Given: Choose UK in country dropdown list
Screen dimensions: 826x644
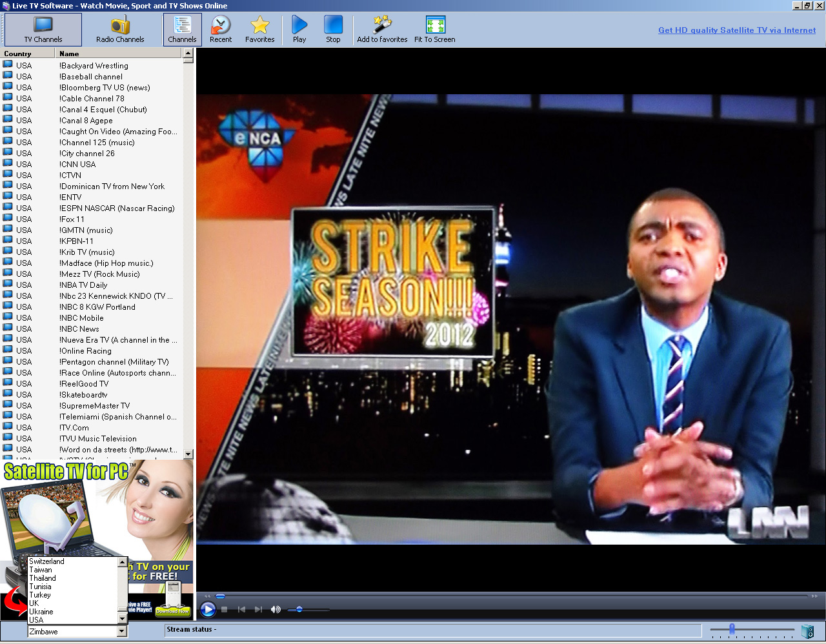Looking at the screenshot, I should [x=72, y=603].
